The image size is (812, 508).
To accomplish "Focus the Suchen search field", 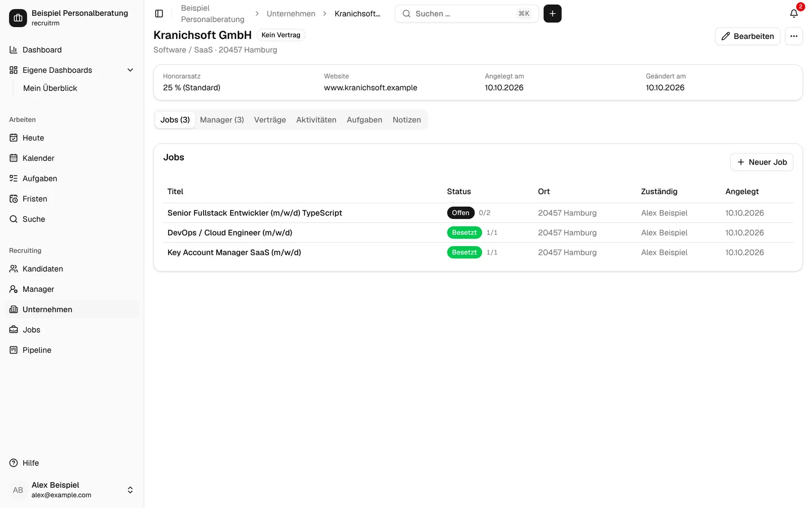I will (467, 14).
